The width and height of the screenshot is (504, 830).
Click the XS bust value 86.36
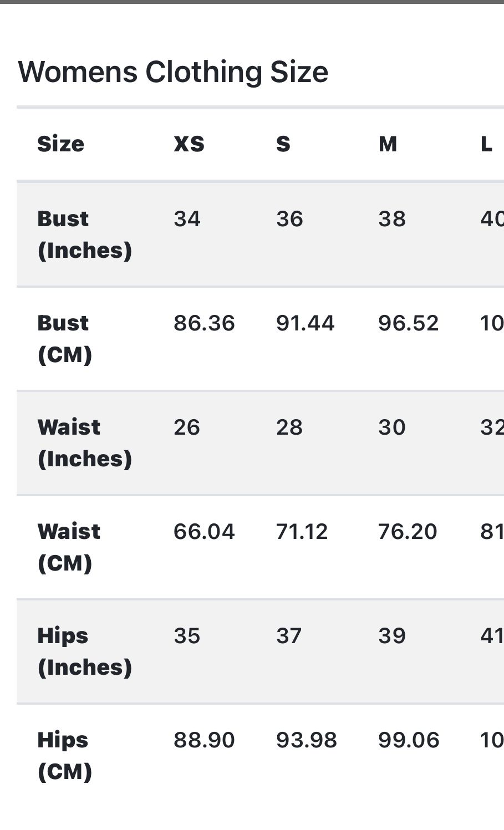tap(204, 323)
